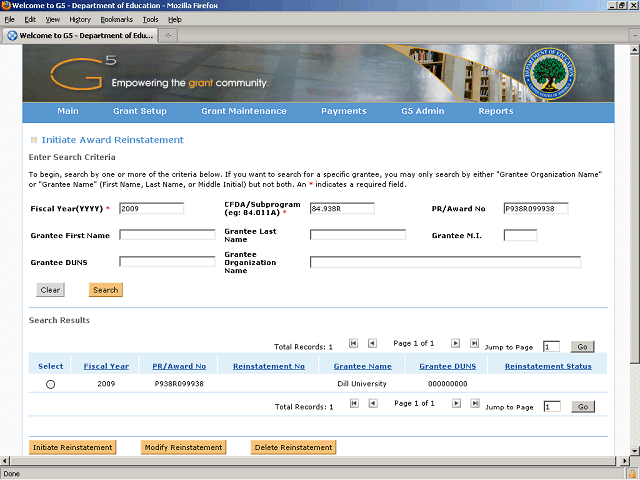Image resolution: width=640 pixels, height=480 pixels.
Task: Sort results by Grantee Name column
Action: coord(362,366)
